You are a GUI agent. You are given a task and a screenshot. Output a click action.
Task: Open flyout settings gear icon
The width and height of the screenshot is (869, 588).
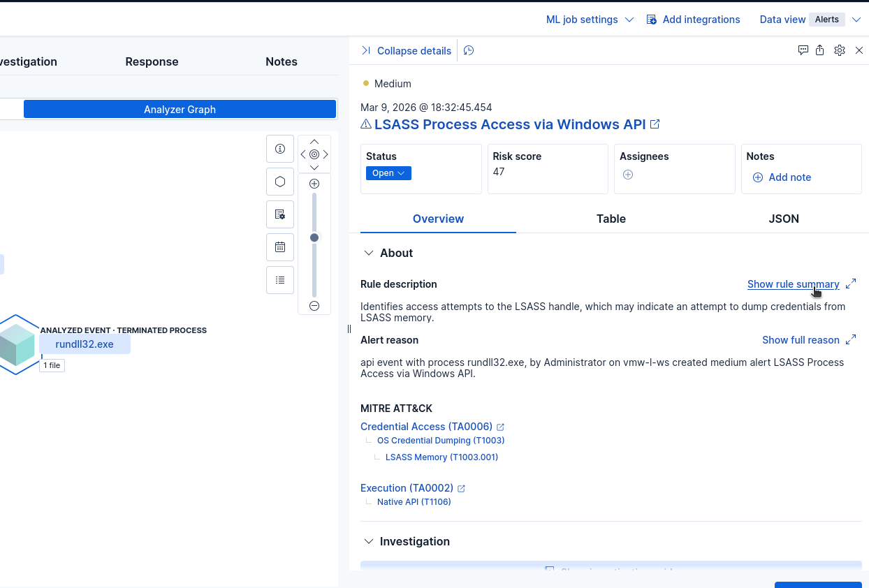[x=840, y=50]
